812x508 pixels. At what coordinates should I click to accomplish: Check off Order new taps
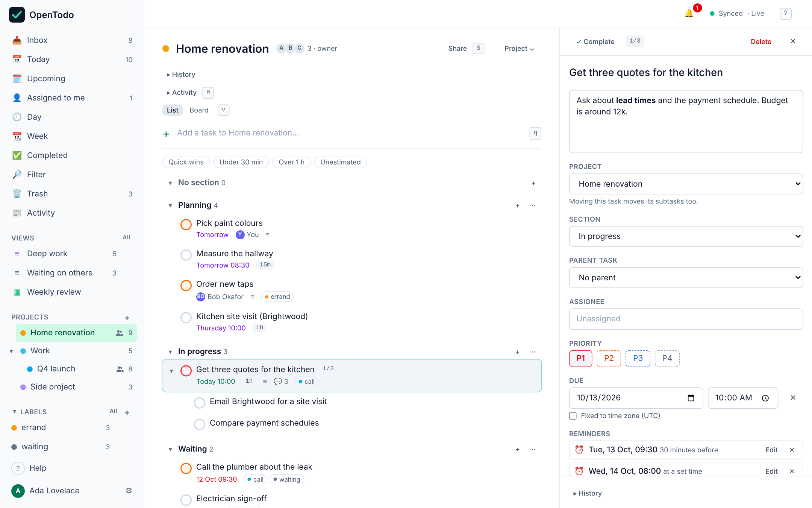coord(186,286)
